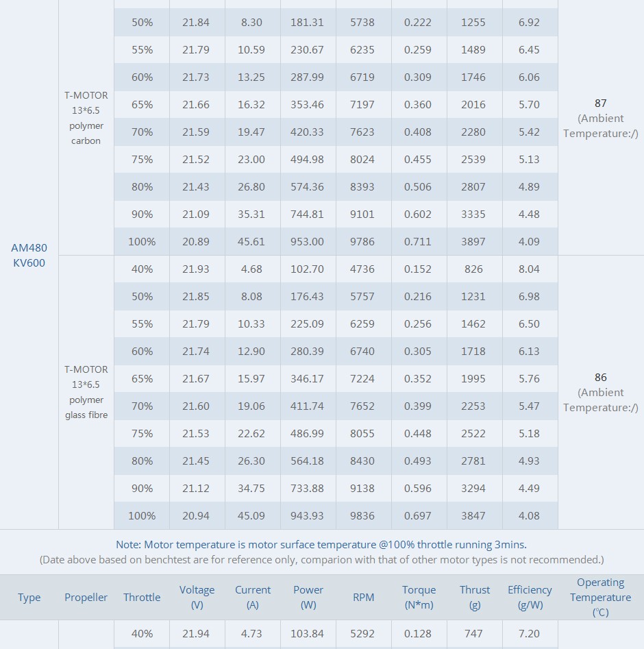Viewport: 644px width, 649px height.
Task: Click the Propeller column header
Action: (86, 597)
